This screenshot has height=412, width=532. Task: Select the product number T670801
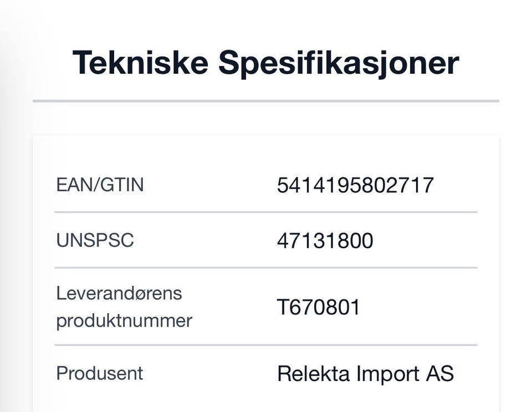pyautogui.click(x=319, y=307)
